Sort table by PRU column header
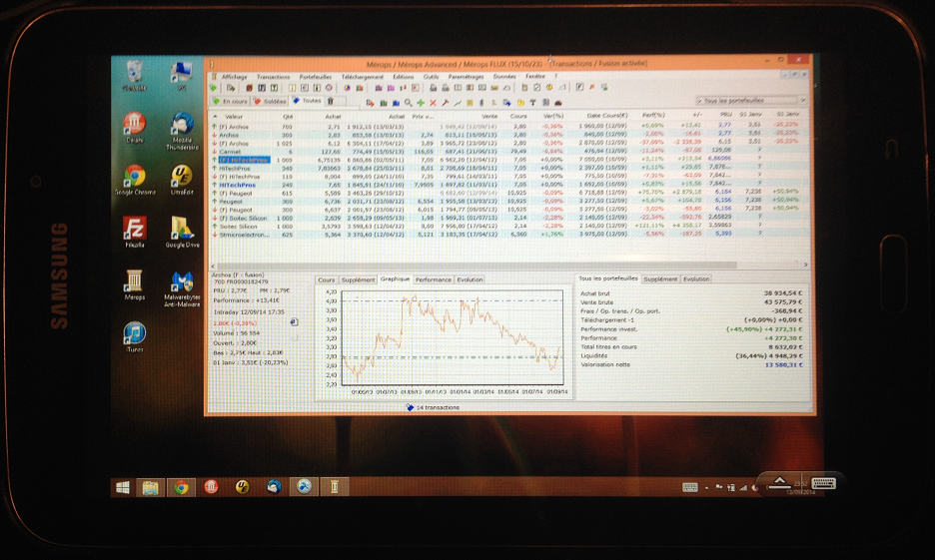The image size is (937, 560). pos(725,114)
